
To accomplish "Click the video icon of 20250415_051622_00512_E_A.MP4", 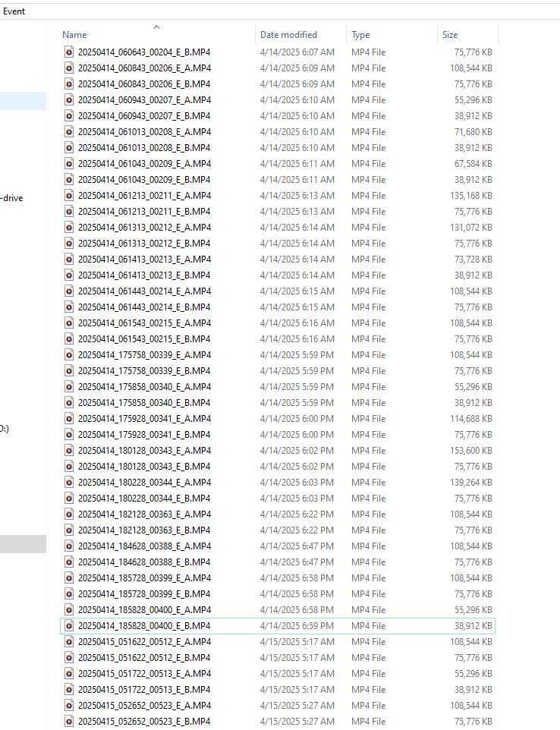I will pos(69,641).
